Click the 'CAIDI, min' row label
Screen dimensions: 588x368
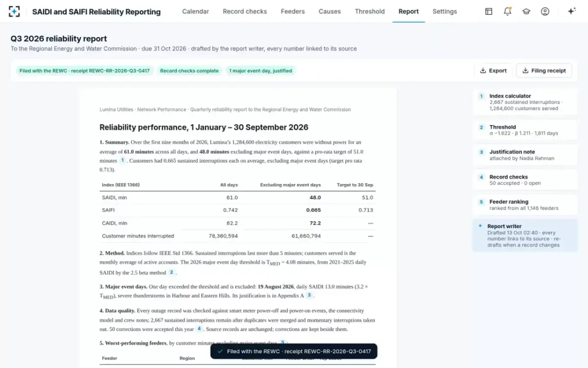114,223
